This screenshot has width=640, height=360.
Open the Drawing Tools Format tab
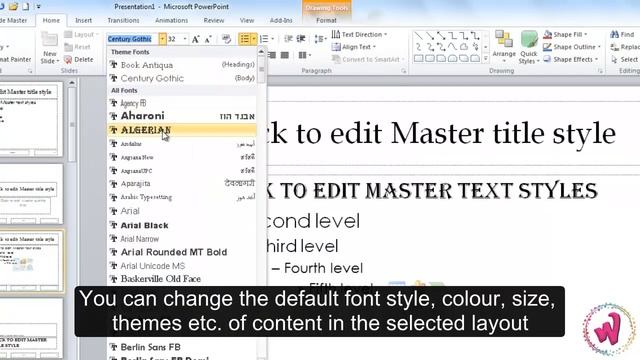(x=326, y=20)
